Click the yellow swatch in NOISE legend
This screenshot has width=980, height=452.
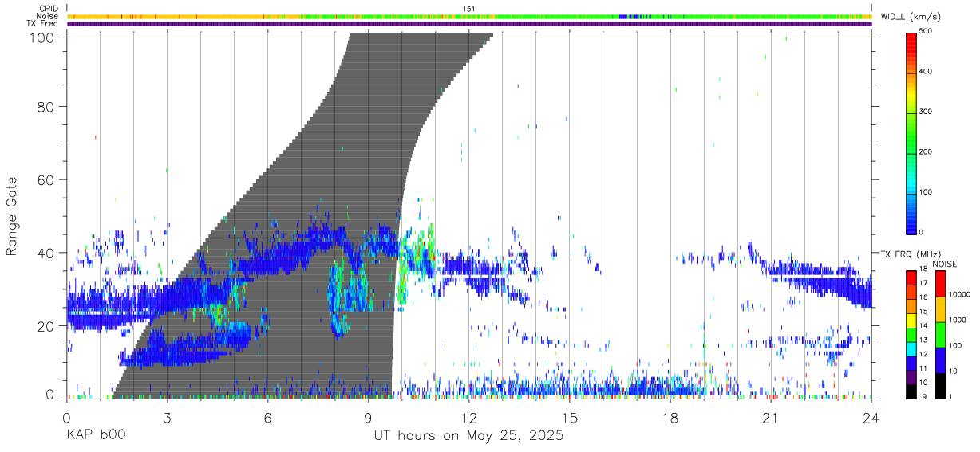(x=940, y=309)
